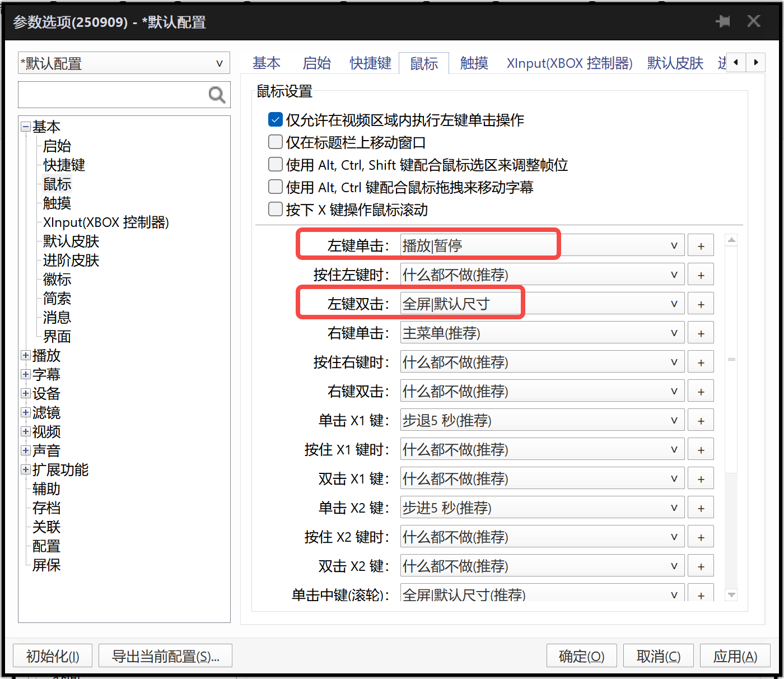784x679 pixels.
Task: Click 导出当前配置(S) button
Action: [x=165, y=655]
